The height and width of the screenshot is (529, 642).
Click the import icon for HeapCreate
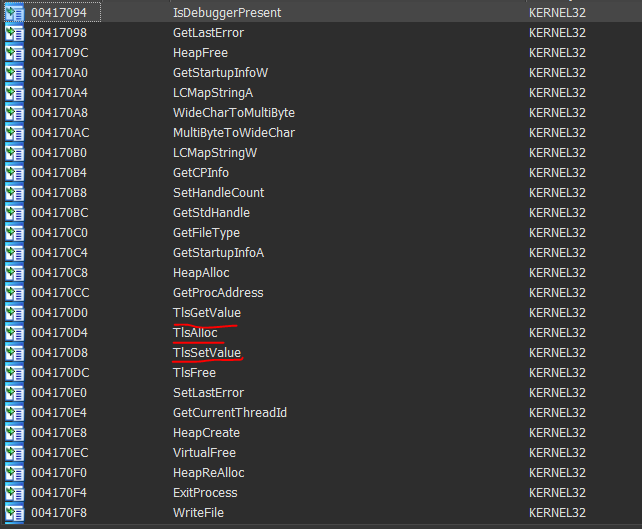click(15, 433)
